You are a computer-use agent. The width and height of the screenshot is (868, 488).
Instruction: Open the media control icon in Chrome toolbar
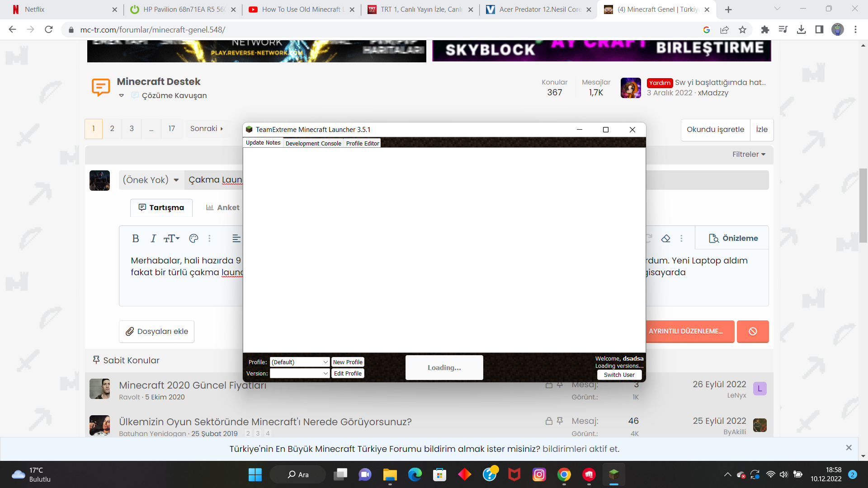(x=783, y=29)
